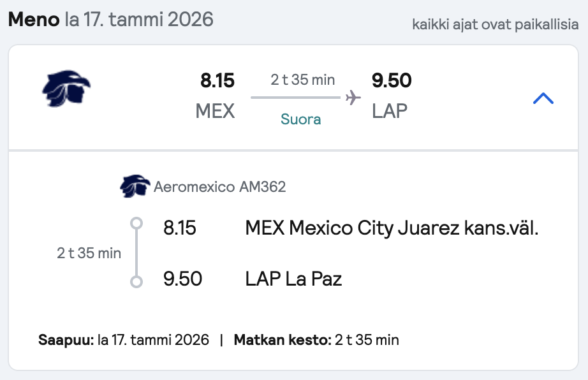Click the LAP La Paz destination text
The width and height of the screenshot is (588, 380).
(293, 279)
